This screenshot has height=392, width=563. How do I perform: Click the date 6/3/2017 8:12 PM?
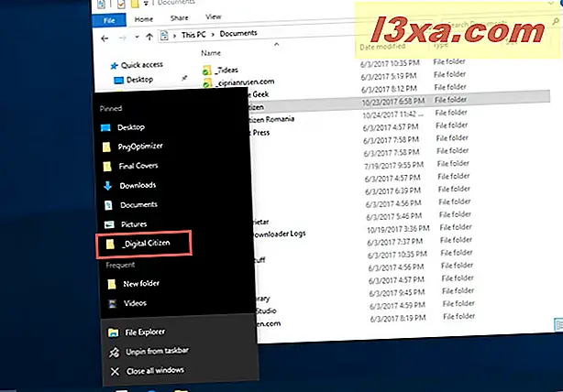coord(389,89)
